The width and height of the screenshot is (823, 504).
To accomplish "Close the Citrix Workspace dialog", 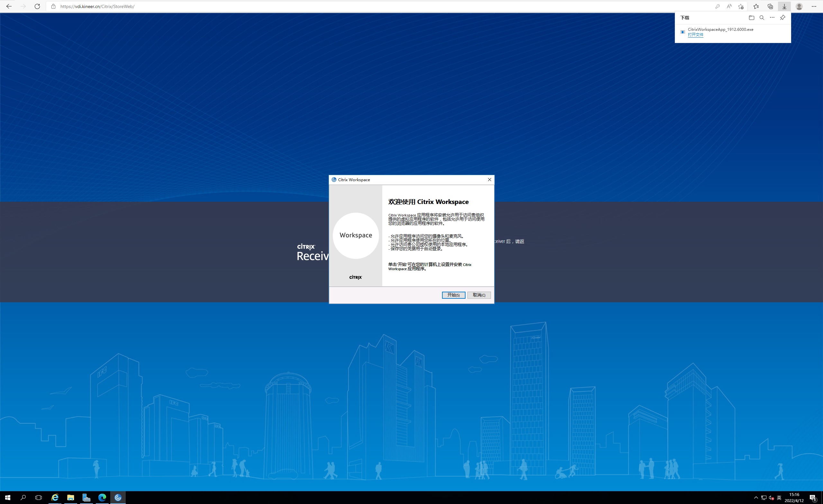I will pos(489,180).
